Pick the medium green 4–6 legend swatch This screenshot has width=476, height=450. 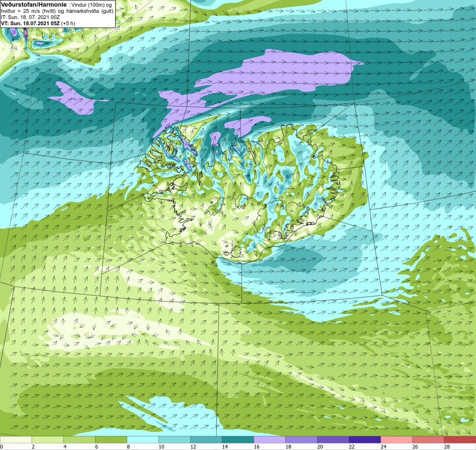click(x=79, y=440)
